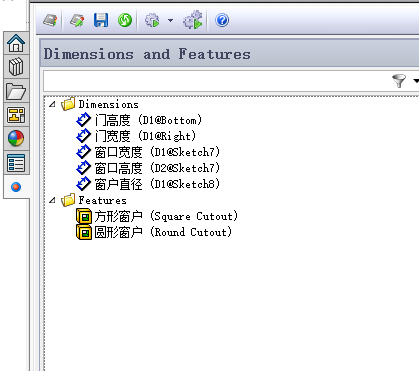The width and height of the screenshot is (419, 371).
Task: Click feature icon beside 圆形窗户
Action: 84,232
